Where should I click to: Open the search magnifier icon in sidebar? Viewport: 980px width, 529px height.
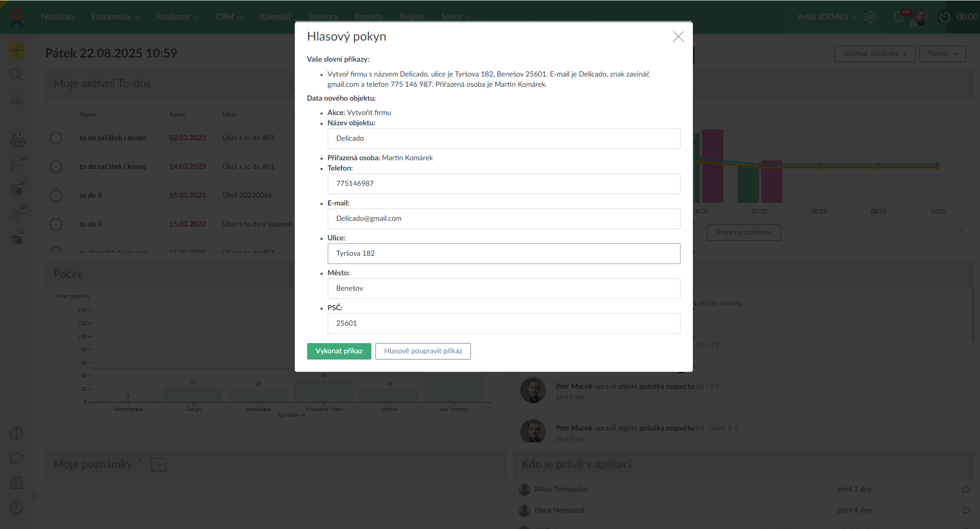tap(16, 74)
